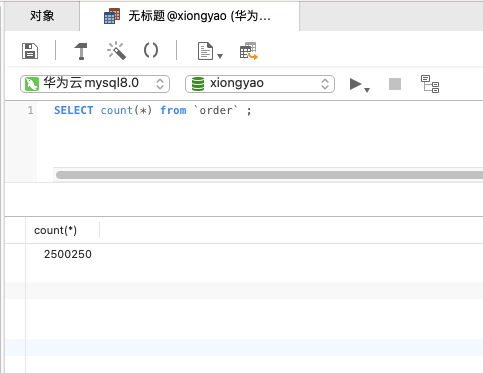Click the SELECT keyword in the editor

click(74, 110)
